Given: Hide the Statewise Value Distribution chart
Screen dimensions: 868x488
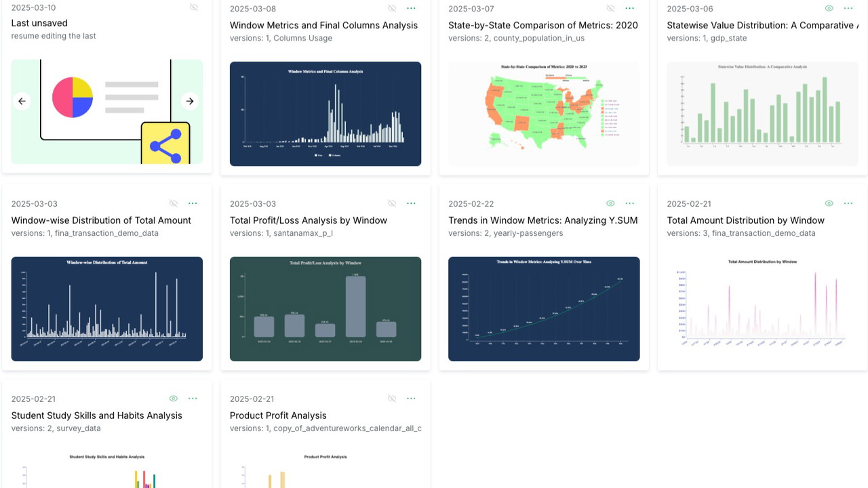Looking at the screenshot, I should (829, 8).
